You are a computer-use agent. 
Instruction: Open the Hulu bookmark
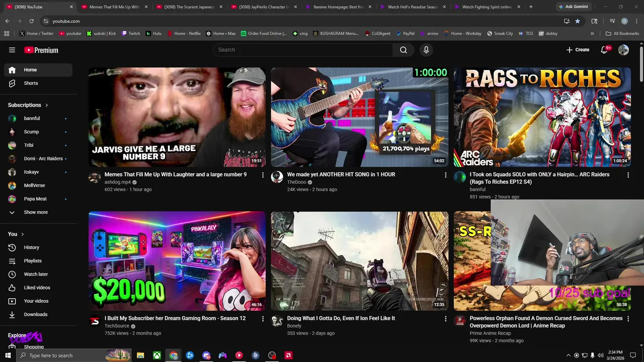(153, 34)
